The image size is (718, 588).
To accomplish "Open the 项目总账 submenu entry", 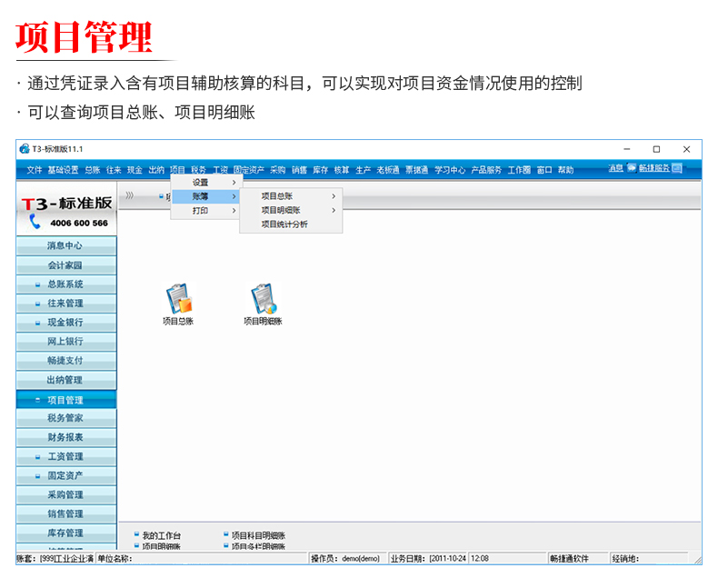I will tap(277, 195).
